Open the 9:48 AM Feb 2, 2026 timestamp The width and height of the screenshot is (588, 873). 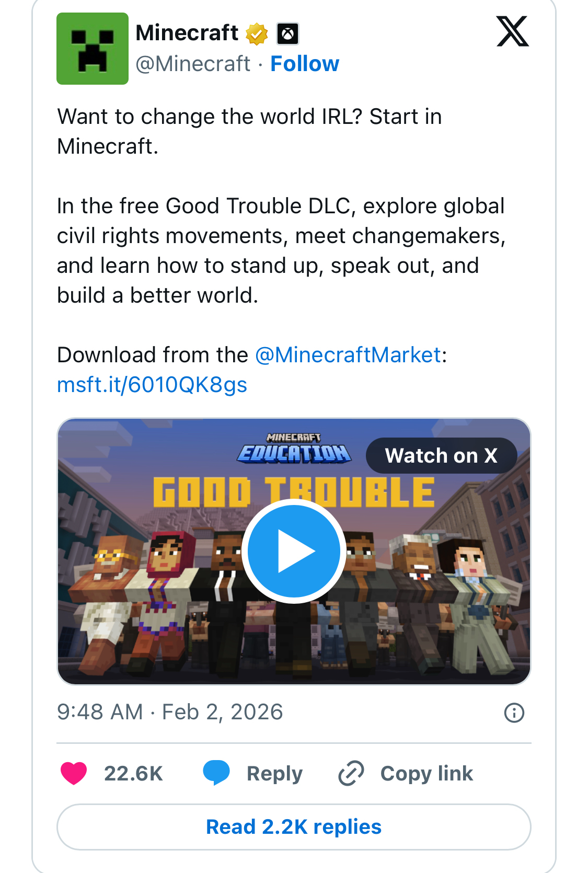(170, 712)
